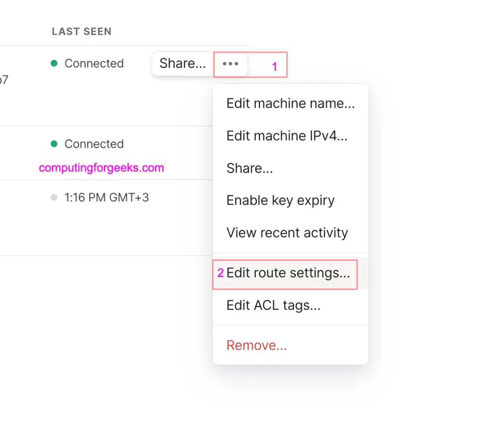The height and width of the screenshot is (430, 504).
Task: Click the pink number 1 annotation
Action: (275, 67)
